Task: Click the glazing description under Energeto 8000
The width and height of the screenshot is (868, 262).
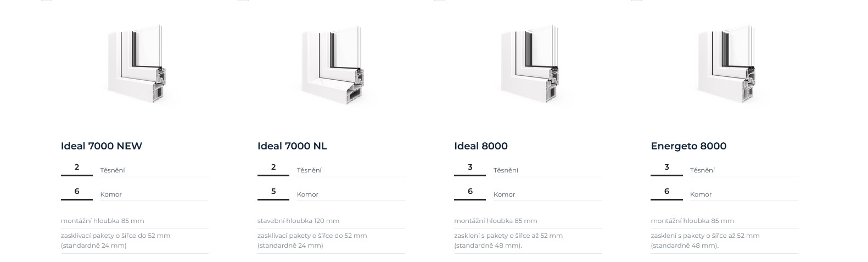Action: [705, 241]
